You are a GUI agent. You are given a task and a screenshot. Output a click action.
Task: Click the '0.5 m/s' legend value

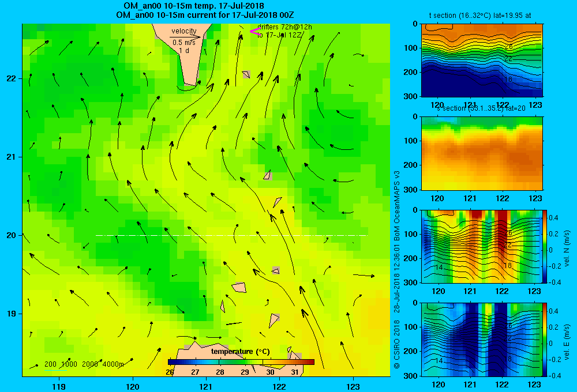184,43
